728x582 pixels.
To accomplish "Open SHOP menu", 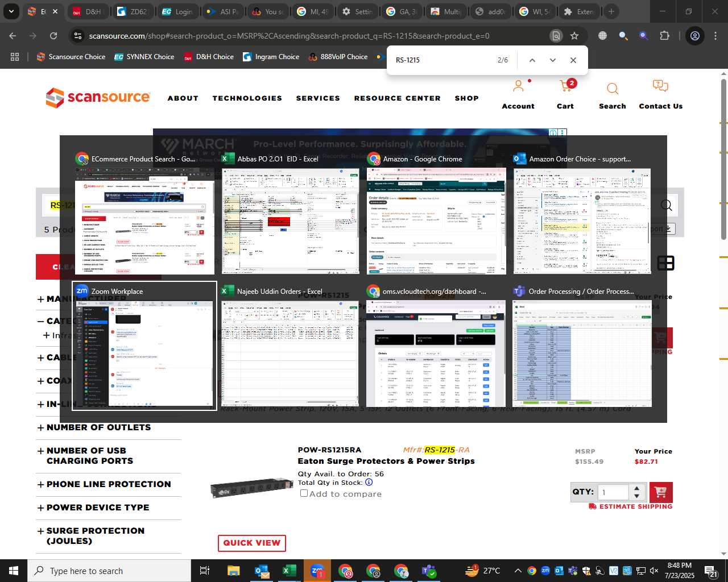I will coord(467,98).
